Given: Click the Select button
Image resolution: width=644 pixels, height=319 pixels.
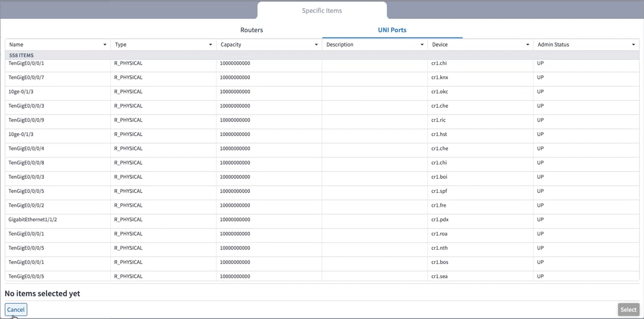Looking at the screenshot, I should (x=628, y=310).
